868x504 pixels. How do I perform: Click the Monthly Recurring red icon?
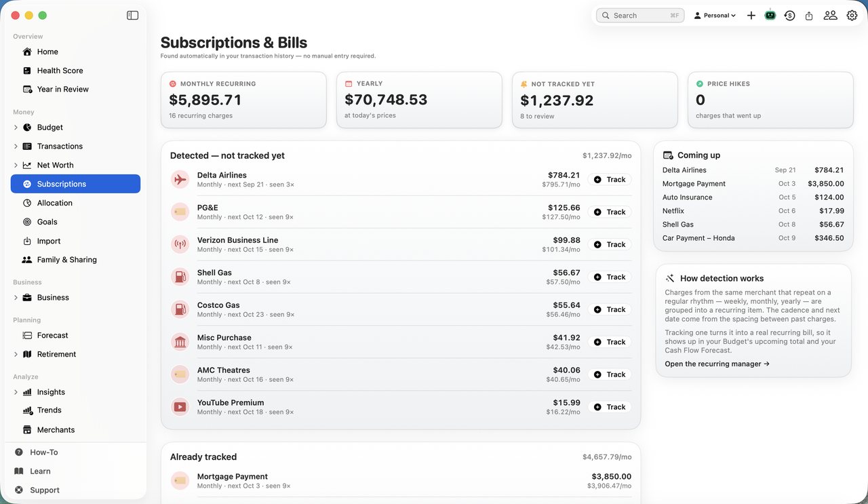pyautogui.click(x=173, y=84)
